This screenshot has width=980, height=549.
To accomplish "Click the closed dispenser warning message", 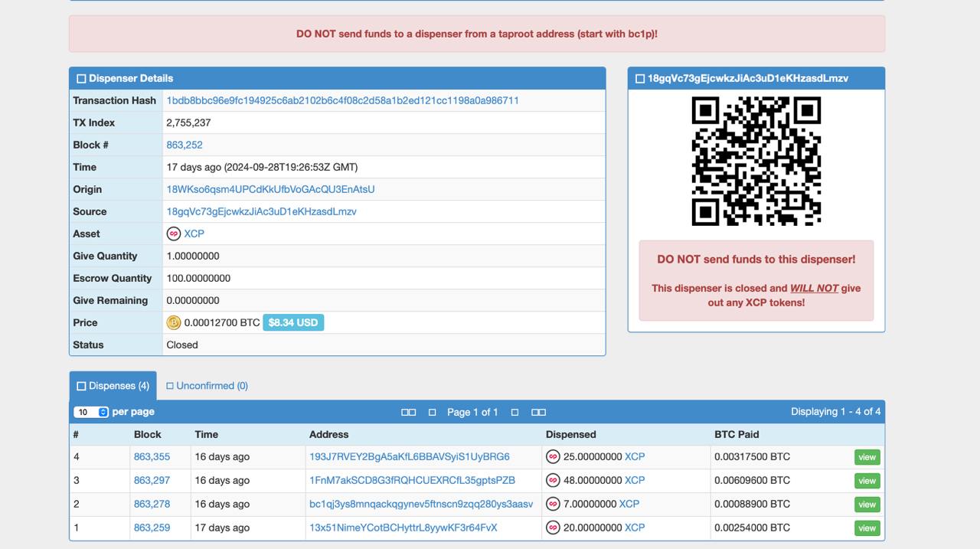I will tap(756, 281).
